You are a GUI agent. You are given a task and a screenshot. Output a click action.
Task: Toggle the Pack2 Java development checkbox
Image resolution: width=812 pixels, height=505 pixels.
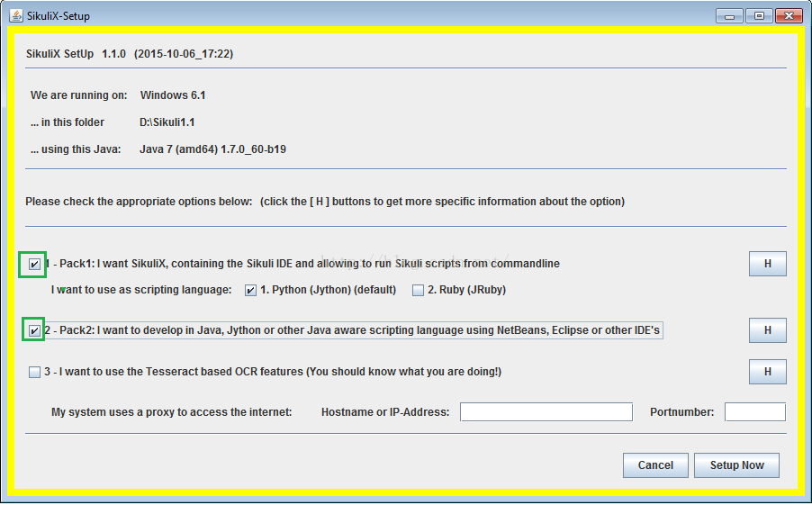pos(34,330)
